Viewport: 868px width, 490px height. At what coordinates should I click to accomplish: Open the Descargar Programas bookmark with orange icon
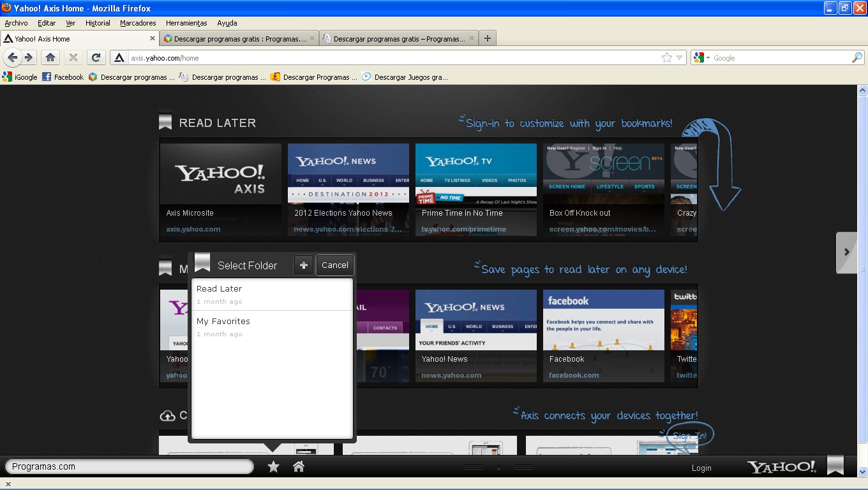coord(313,77)
